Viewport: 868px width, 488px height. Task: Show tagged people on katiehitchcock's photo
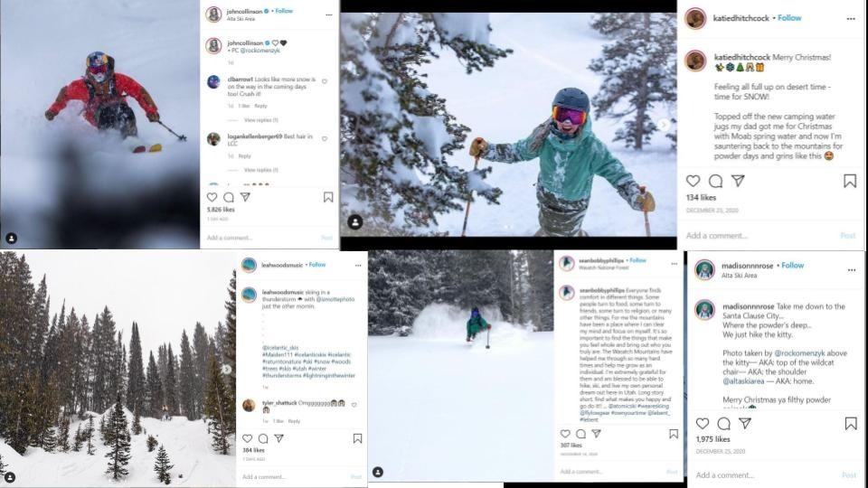(355, 221)
